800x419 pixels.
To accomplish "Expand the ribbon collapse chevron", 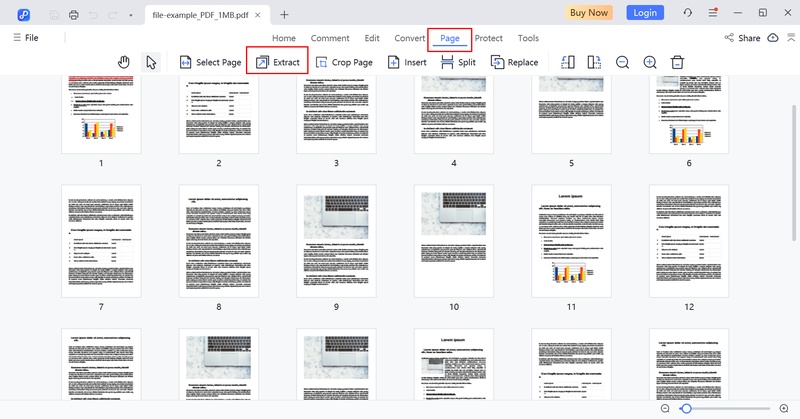I will point(789,38).
